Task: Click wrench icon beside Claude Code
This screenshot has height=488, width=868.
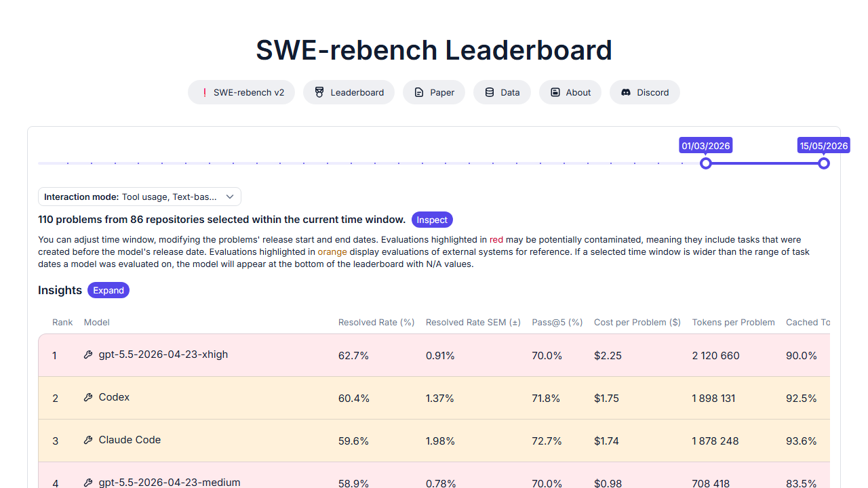Action: coord(88,440)
